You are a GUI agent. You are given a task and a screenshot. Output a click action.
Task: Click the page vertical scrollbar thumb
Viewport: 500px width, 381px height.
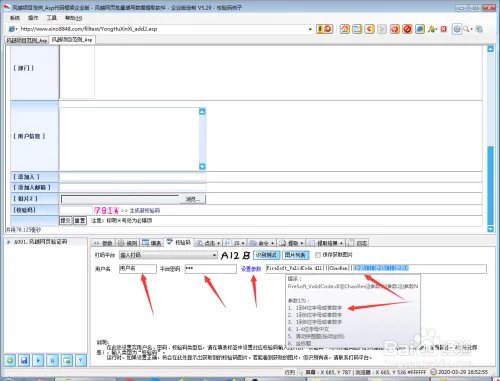click(x=490, y=185)
